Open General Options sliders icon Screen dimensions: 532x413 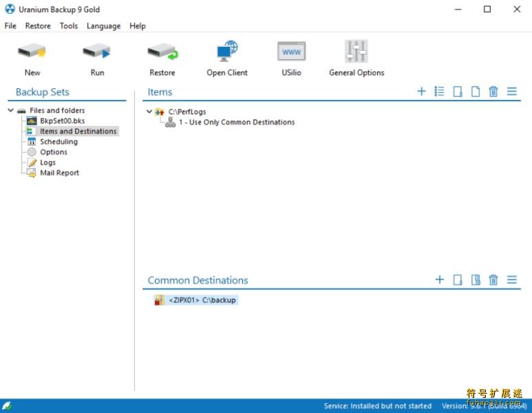(x=357, y=51)
